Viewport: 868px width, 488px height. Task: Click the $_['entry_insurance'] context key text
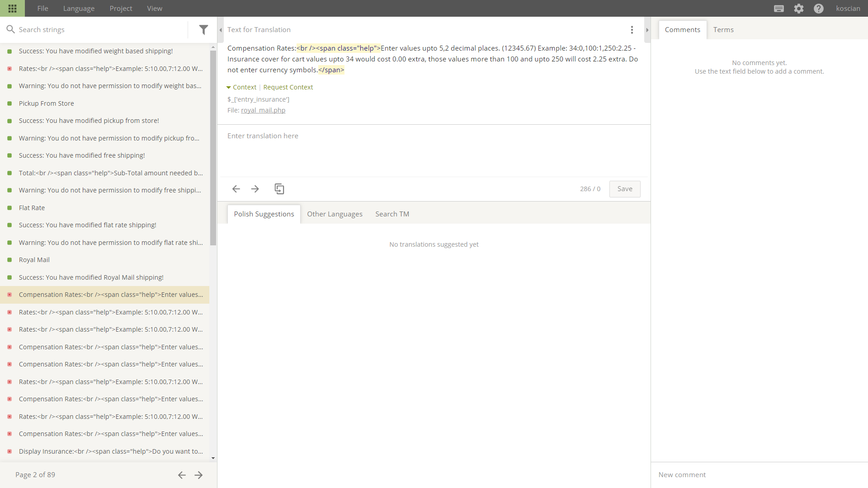[258, 99]
